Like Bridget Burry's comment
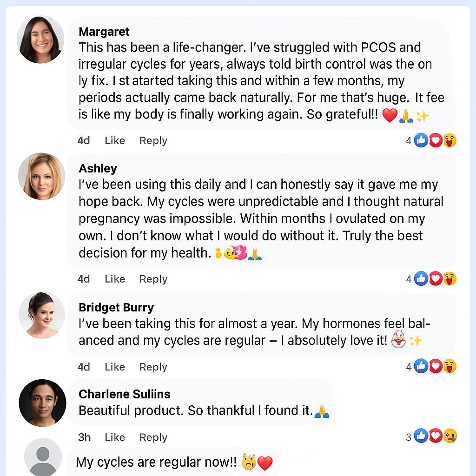The height and width of the screenshot is (476, 476). 115,367
